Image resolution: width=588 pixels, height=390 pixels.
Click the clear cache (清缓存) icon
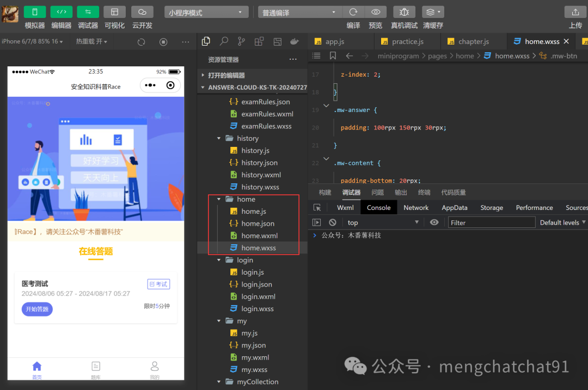(x=433, y=12)
